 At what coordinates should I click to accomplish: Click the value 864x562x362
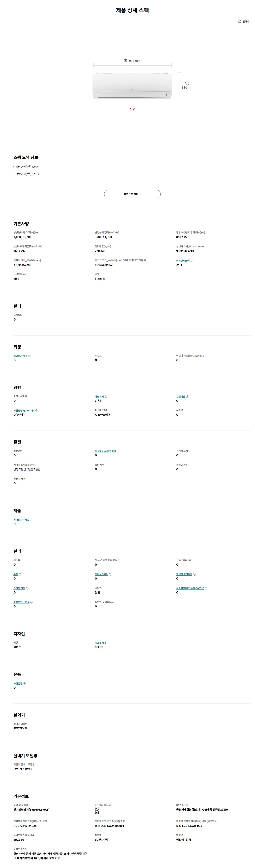pos(104,265)
